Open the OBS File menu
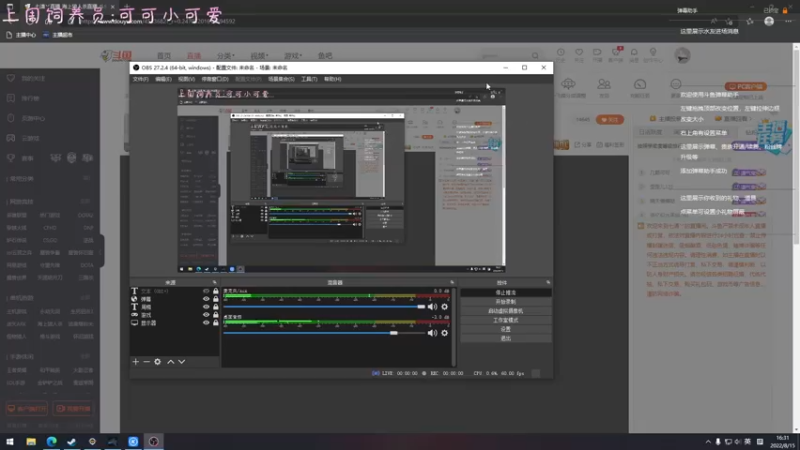Screen dimensions: 800x450 (140, 79)
